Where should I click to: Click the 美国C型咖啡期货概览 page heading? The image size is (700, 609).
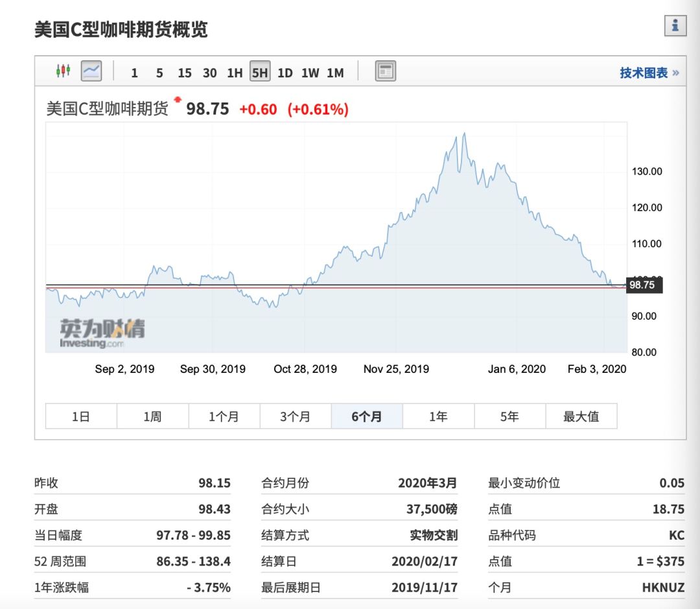pos(121,29)
